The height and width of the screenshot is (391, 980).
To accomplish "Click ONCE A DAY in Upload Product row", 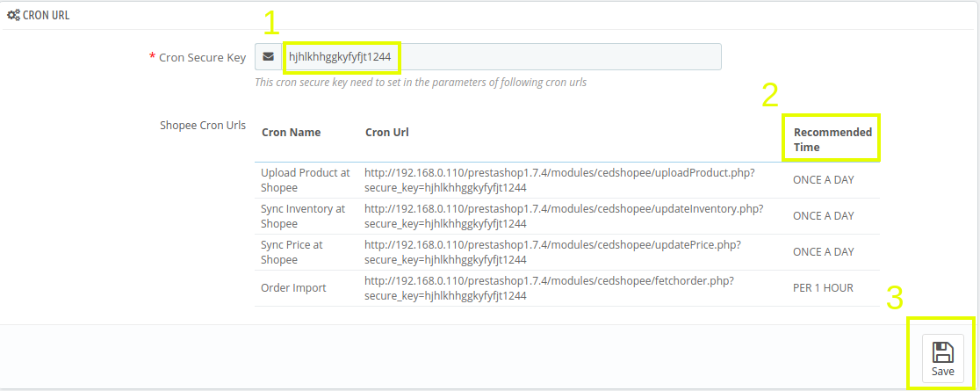I will 823,180.
